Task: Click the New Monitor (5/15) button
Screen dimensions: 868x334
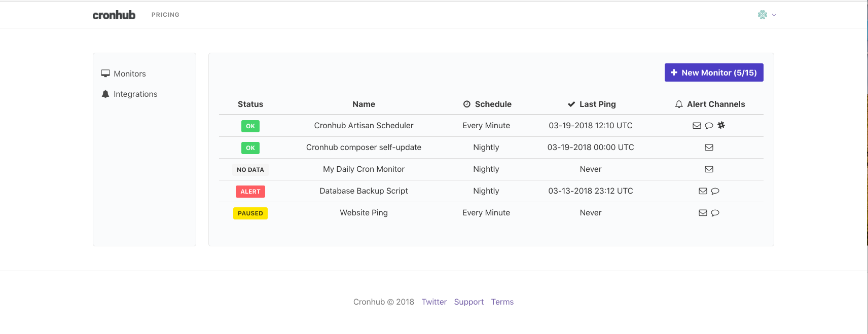Action: click(x=713, y=72)
